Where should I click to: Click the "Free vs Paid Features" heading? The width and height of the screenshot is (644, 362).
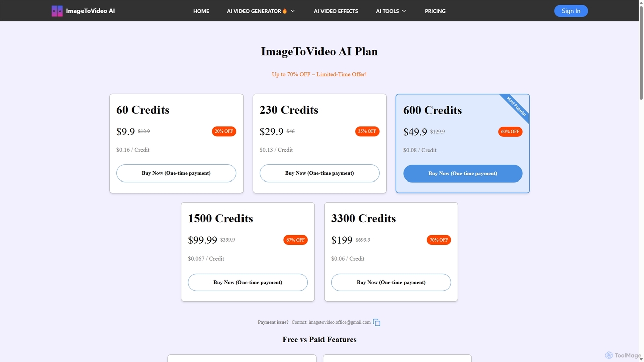319,340
